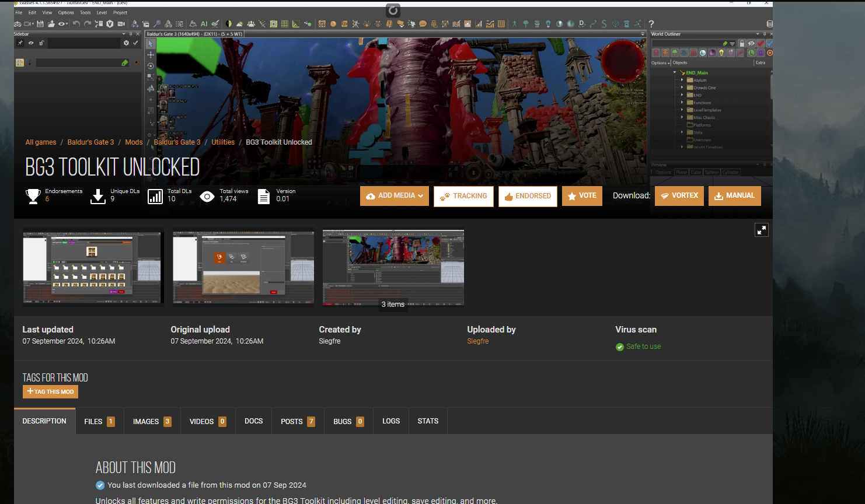Visit the uploader profile link Siegfre
Screen dimensions: 865x504
(x=478, y=341)
